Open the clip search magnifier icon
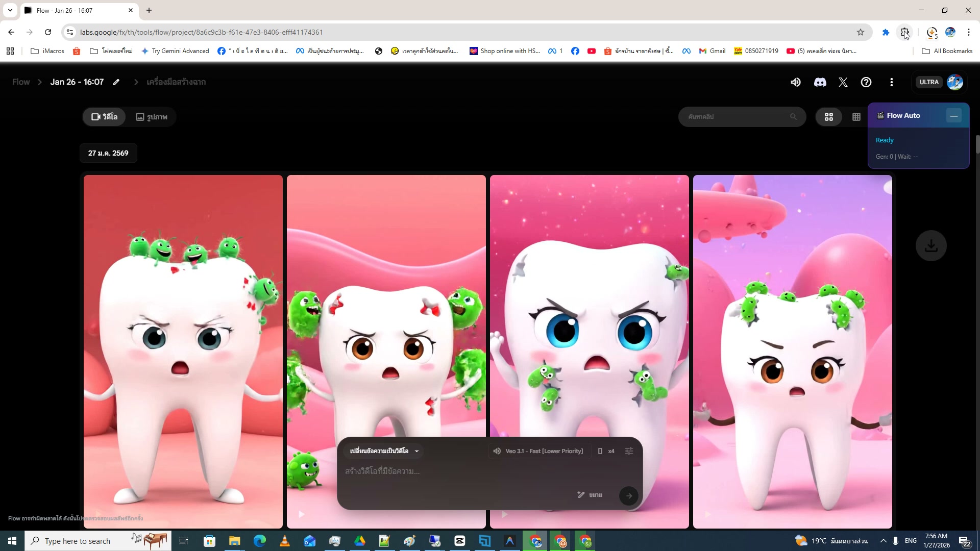 click(793, 116)
